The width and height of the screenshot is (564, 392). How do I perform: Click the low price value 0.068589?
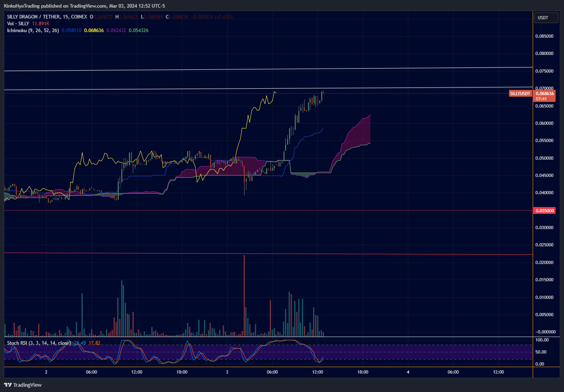coord(153,17)
